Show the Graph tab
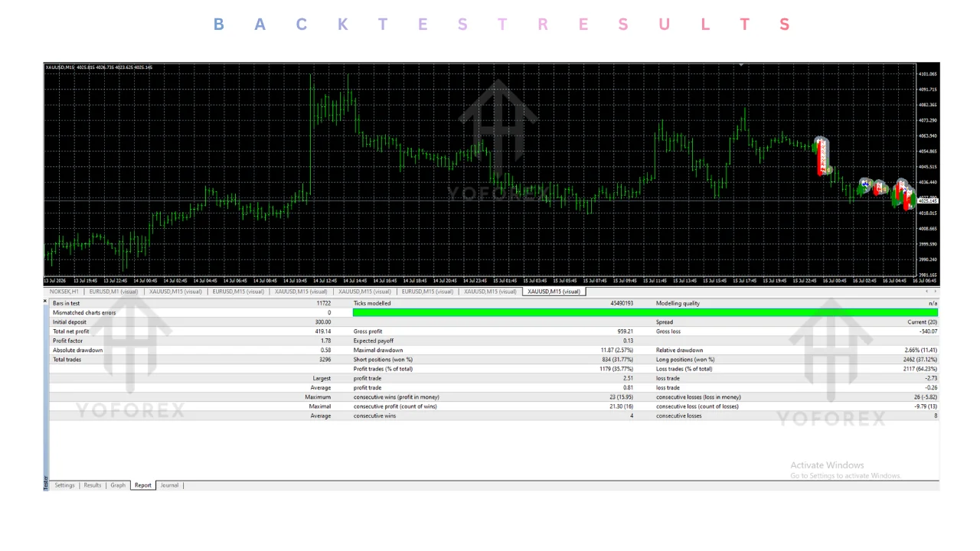Screen dimensions: 980x551 pyautogui.click(x=118, y=485)
